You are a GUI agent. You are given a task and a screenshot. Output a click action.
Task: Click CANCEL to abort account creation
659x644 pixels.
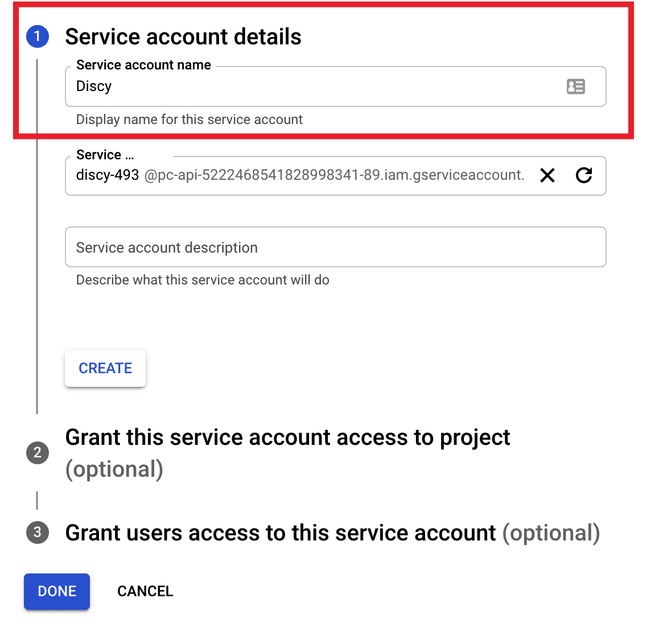[145, 592]
